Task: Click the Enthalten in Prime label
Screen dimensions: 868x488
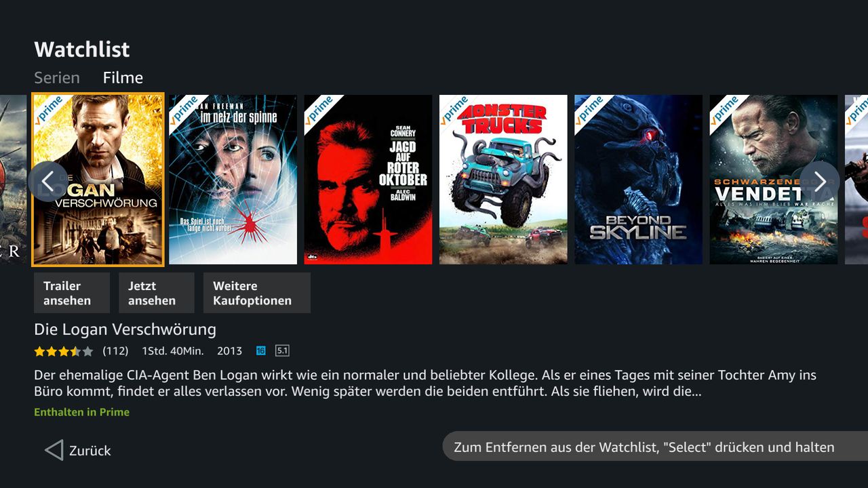Action: (x=81, y=412)
